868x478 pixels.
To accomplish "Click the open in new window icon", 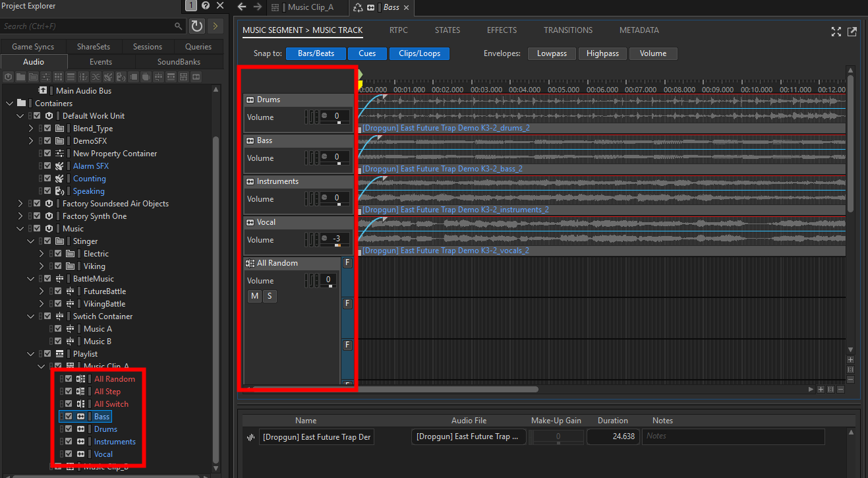I will coord(852,32).
